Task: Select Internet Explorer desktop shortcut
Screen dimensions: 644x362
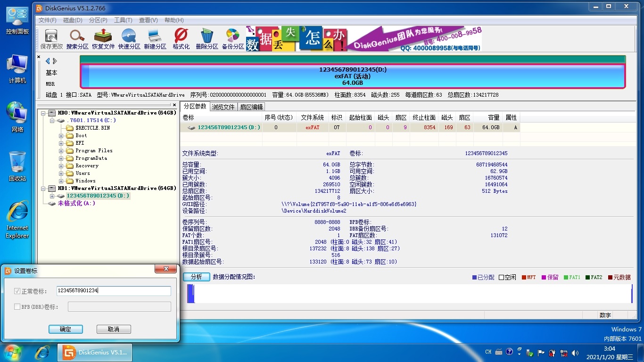Action: click(17, 221)
